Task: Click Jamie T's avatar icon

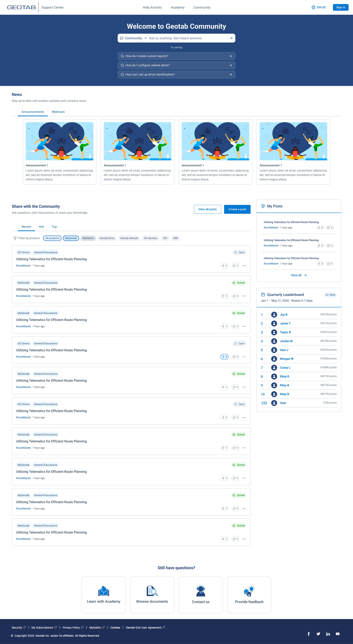Action: pyautogui.click(x=274, y=324)
